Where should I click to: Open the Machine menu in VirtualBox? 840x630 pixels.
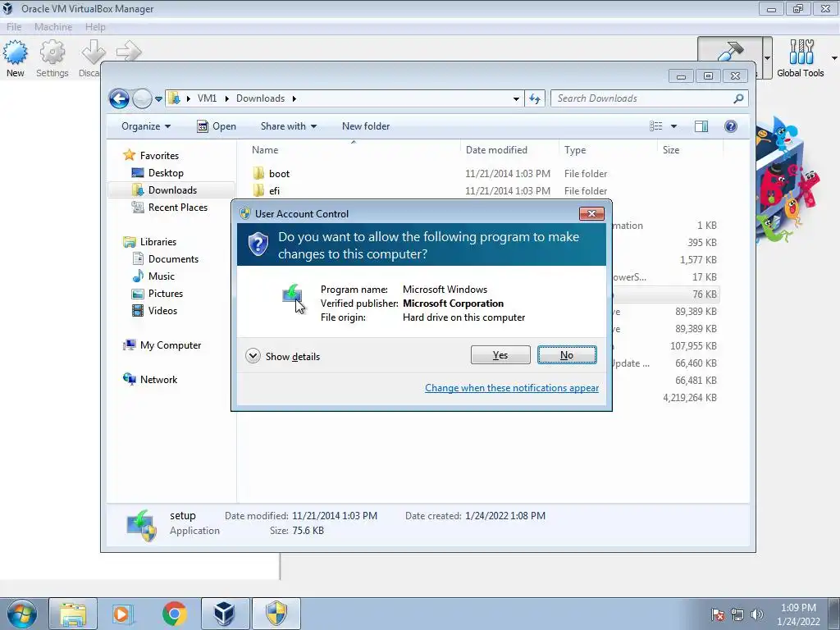pyautogui.click(x=53, y=27)
